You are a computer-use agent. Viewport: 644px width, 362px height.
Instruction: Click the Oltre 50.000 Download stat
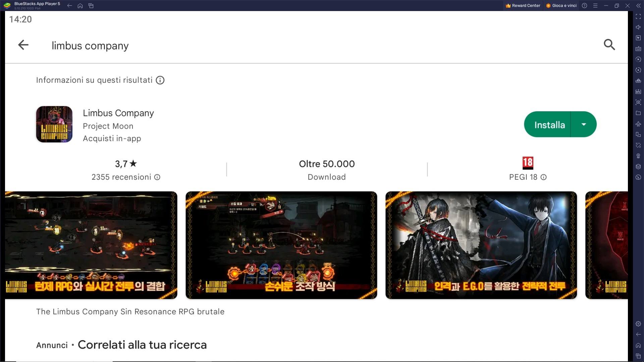(327, 170)
